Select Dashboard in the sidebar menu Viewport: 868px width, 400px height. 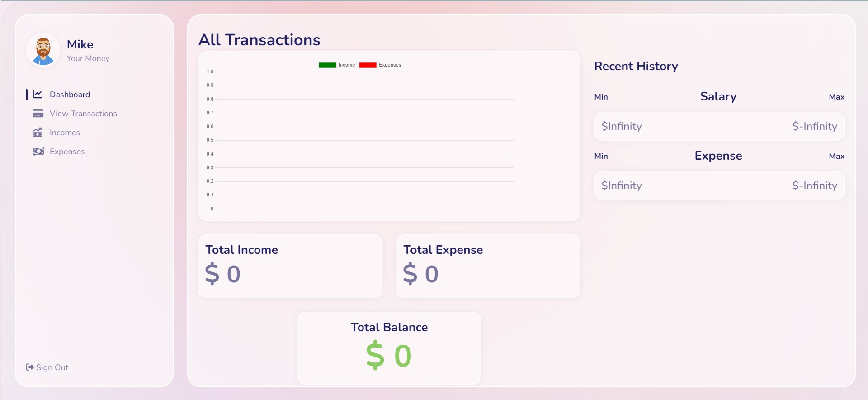pyautogui.click(x=69, y=95)
